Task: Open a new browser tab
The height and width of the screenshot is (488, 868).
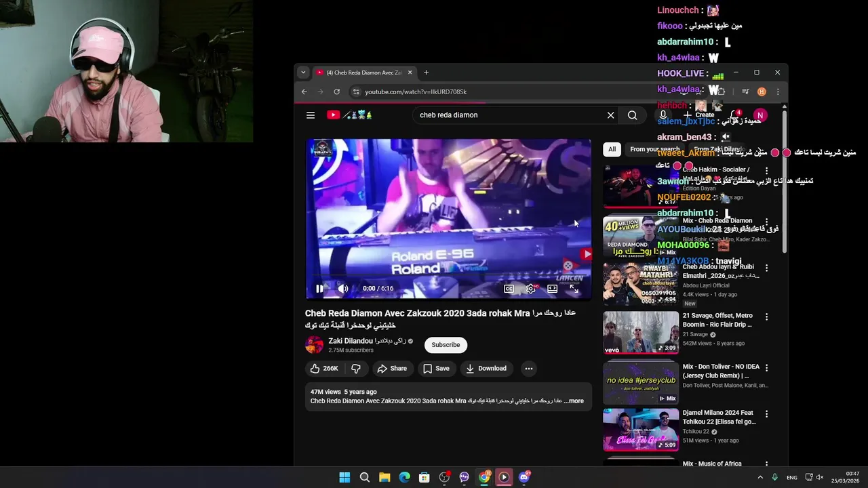Action: click(426, 73)
